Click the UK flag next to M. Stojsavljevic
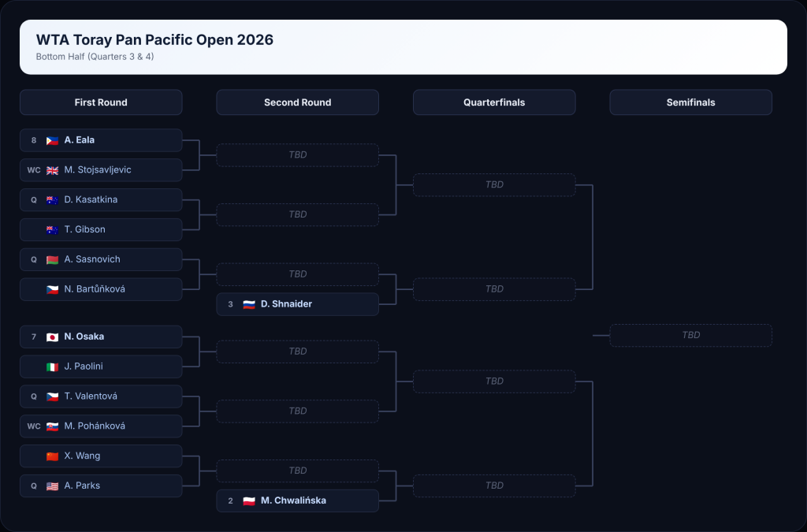807x532 pixels. click(52, 170)
